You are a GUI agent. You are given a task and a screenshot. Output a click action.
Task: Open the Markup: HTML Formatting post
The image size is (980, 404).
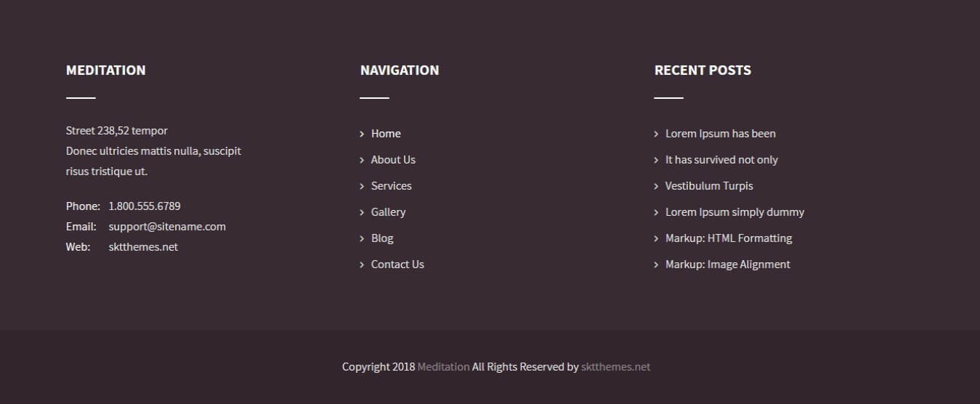coord(729,238)
